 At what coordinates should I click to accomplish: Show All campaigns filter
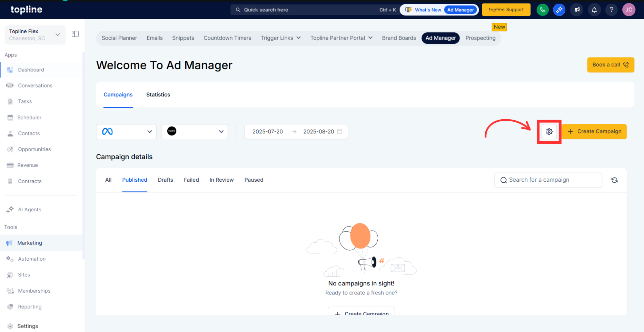point(108,180)
